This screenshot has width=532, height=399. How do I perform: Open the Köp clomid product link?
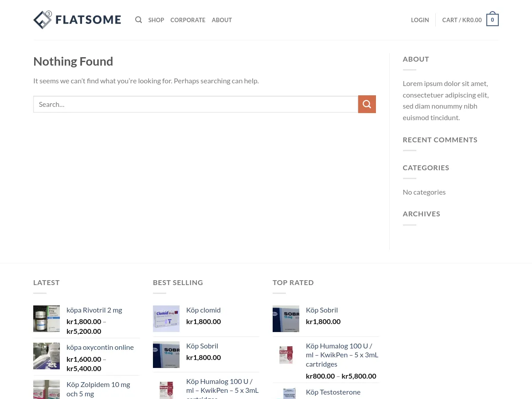click(203, 310)
